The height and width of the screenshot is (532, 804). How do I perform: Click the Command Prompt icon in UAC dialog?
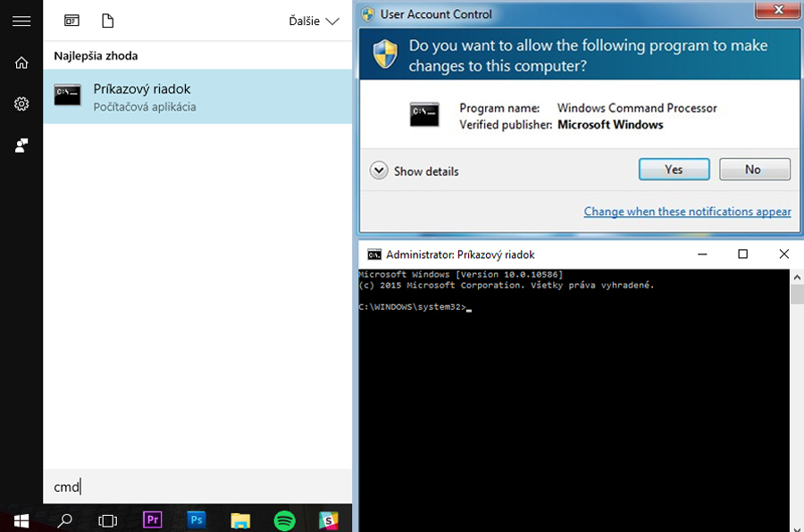coord(424,114)
